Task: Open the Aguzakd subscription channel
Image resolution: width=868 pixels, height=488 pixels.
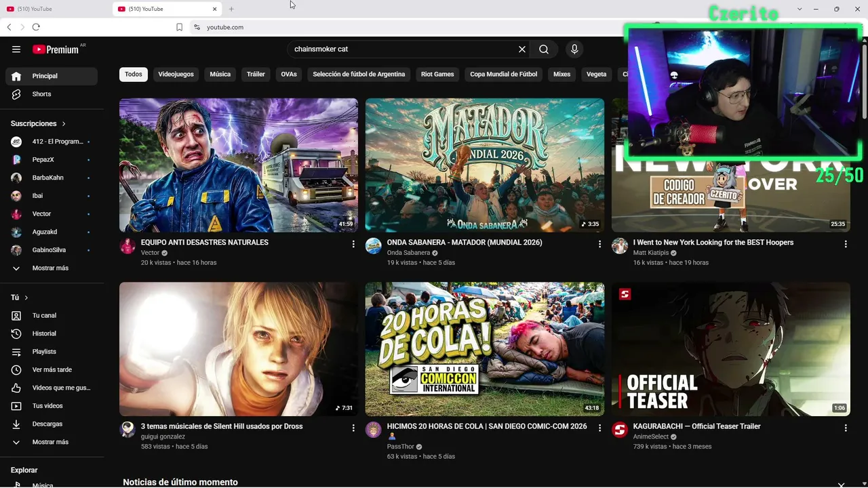Action: 52,232
